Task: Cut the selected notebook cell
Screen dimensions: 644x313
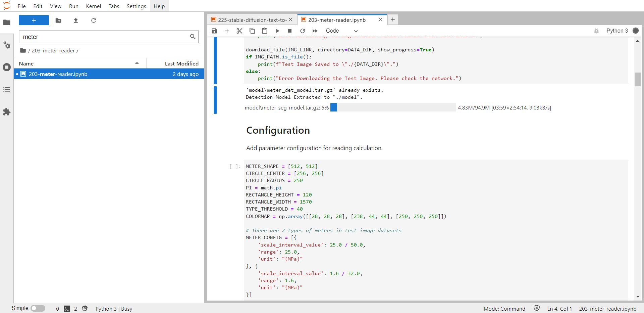Action: pyautogui.click(x=239, y=31)
